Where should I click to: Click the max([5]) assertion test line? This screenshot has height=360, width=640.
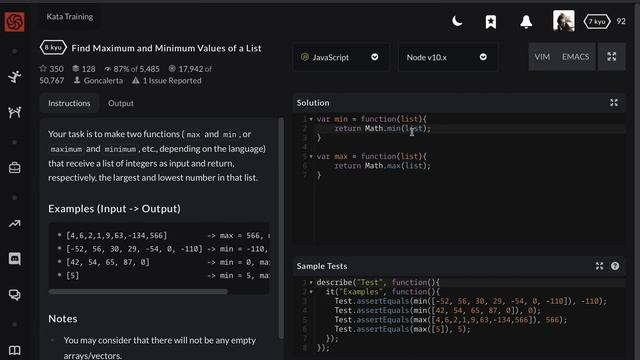coord(402,329)
